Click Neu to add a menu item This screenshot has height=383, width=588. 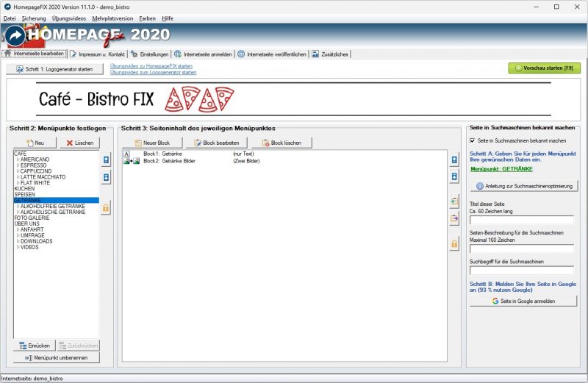pos(35,143)
